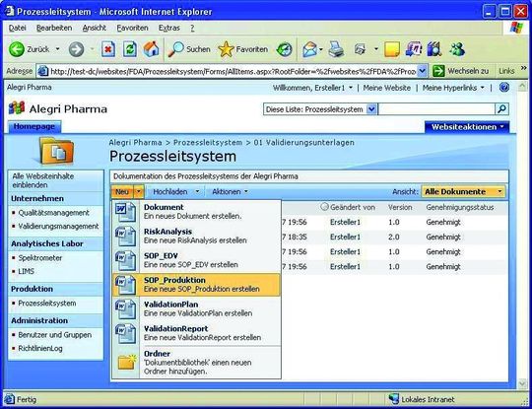Click Alle Websiteinhalte einblenden link
Viewport: 532px width, 409px height.
click(x=43, y=180)
